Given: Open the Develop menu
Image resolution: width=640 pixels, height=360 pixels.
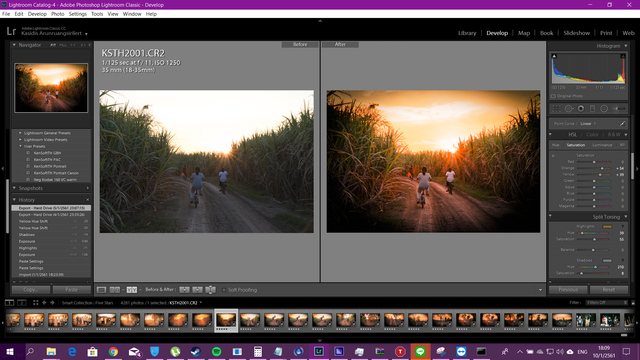Looking at the screenshot, I should (x=37, y=14).
